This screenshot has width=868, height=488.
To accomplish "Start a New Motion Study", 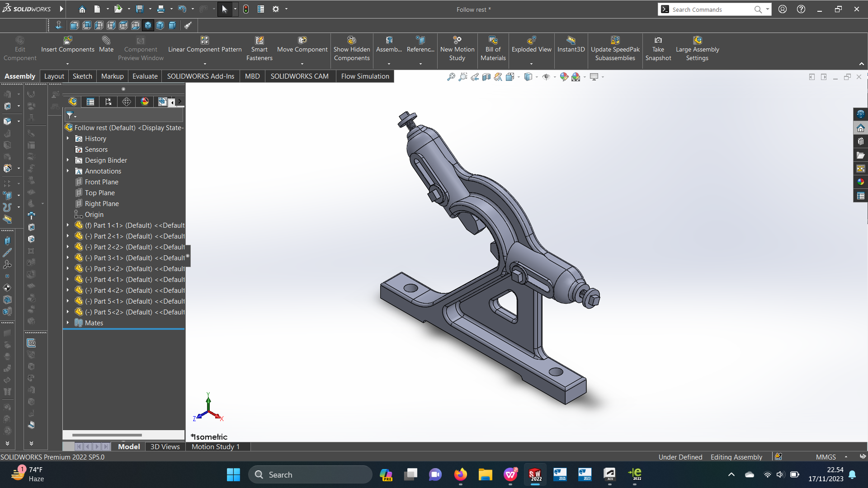I will (x=457, y=49).
